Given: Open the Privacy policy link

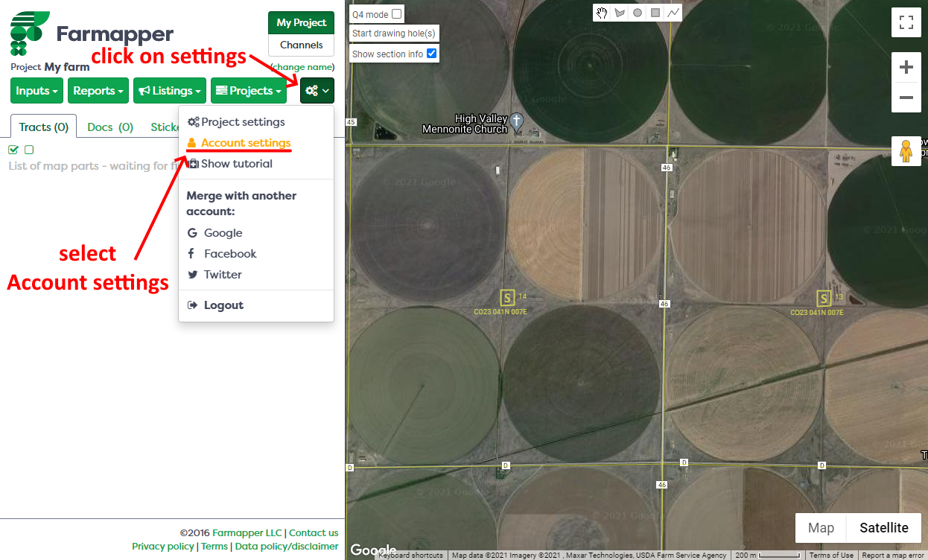Looking at the screenshot, I should tap(163, 547).
